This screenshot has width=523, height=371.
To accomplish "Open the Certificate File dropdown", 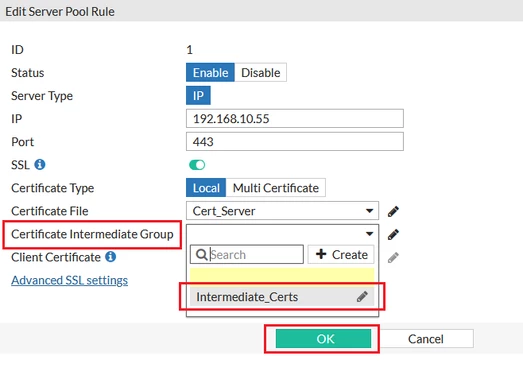I will pyautogui.click(x=282, y=211).
